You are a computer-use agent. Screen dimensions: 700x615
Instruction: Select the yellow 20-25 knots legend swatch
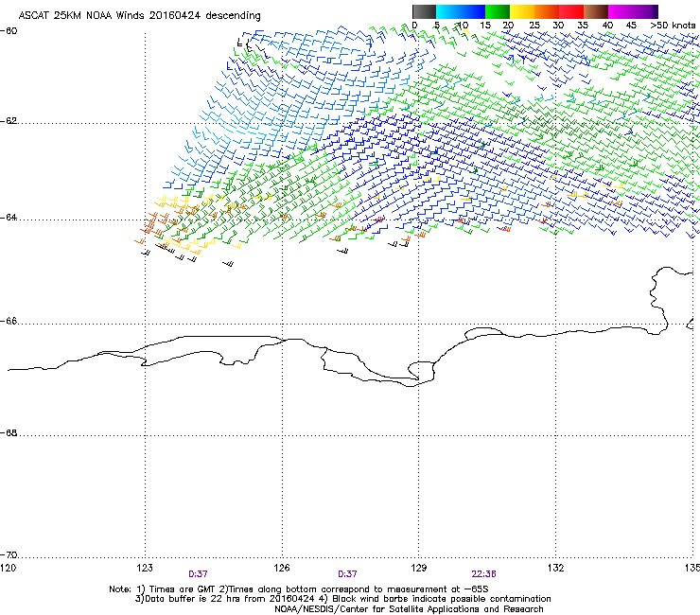[x=522, y=11]
